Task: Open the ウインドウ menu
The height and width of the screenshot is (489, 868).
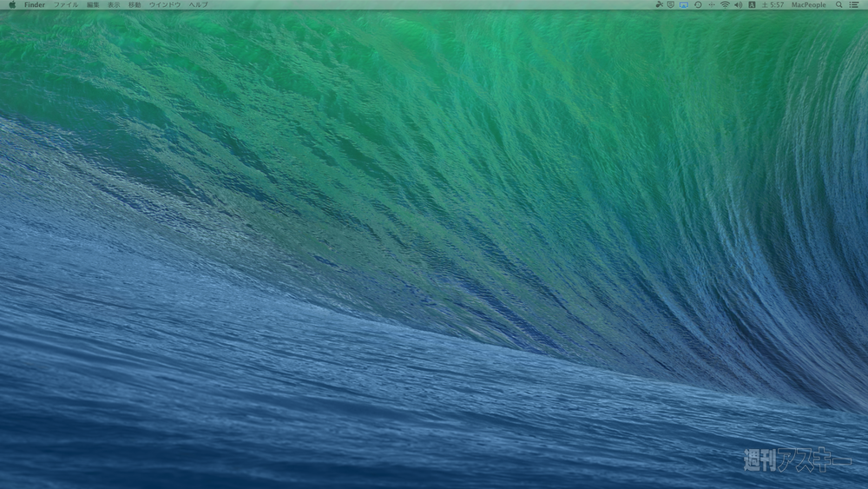Action: coord(165,4)
